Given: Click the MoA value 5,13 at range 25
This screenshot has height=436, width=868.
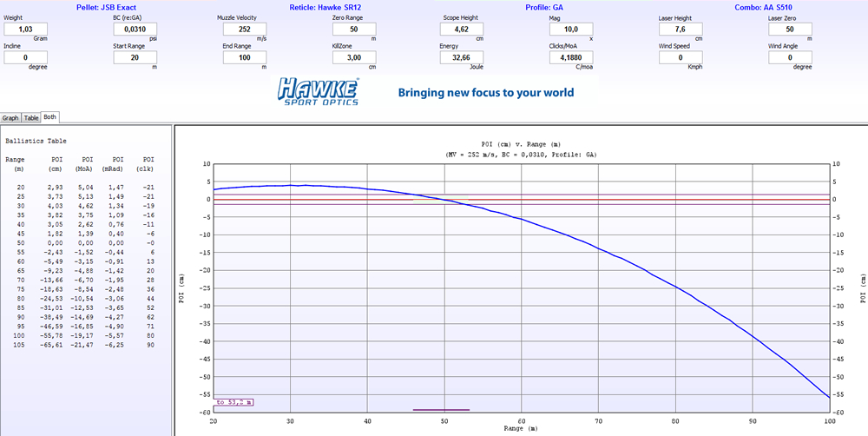Looking at the screenshot, I should [86, 197].
